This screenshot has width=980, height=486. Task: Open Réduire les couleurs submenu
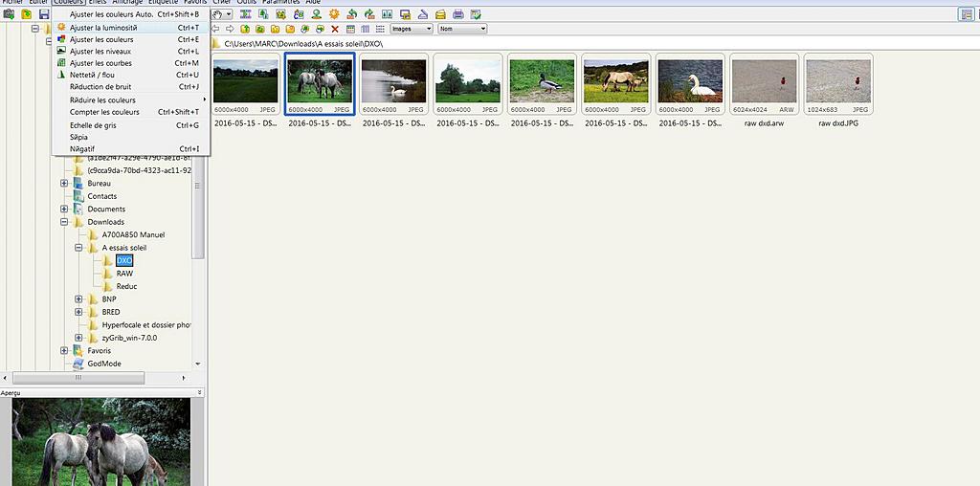point(132,99)
